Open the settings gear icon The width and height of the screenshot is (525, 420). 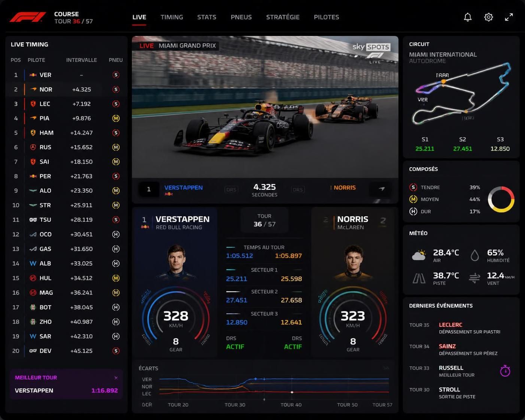(488, 17)
